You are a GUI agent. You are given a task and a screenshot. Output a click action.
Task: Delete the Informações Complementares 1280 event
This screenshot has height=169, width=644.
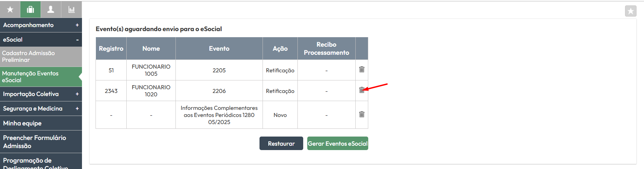[362, 114]
